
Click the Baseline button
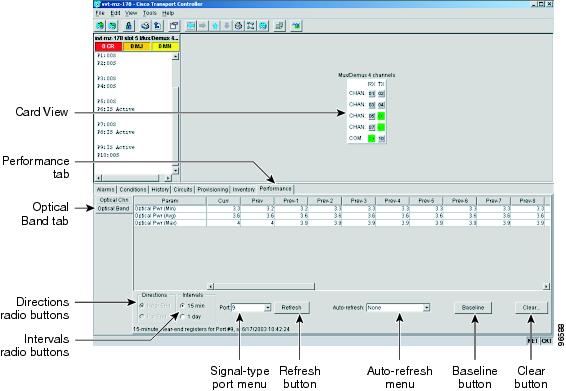(x=473, y=308)
